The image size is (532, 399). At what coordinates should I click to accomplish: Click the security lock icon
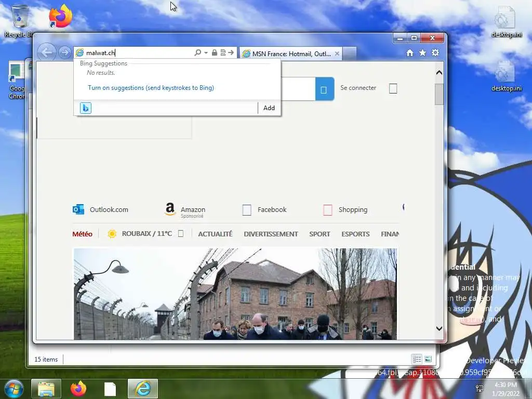[215, 52]
